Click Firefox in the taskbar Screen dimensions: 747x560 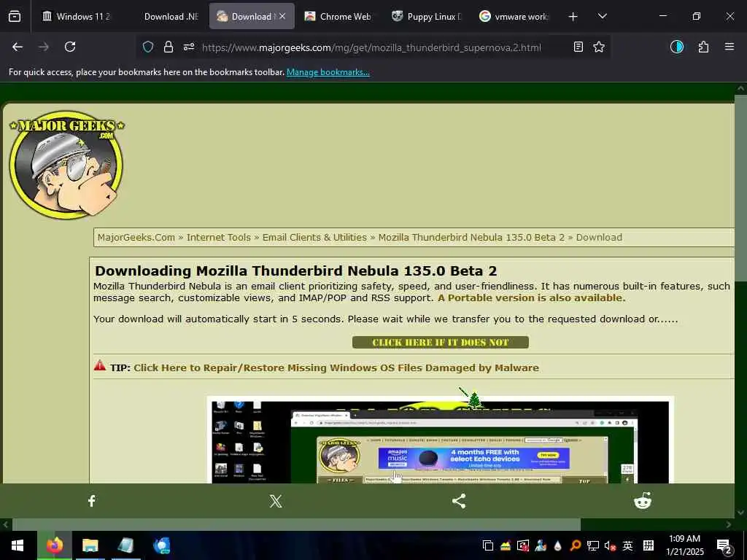pos(54,545)
